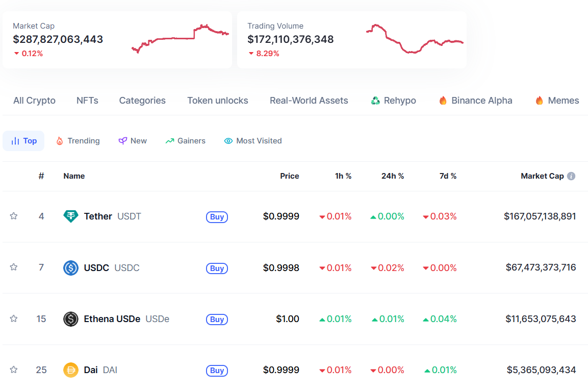Open the Binance Alpha tab

click(x=475, y=101)
